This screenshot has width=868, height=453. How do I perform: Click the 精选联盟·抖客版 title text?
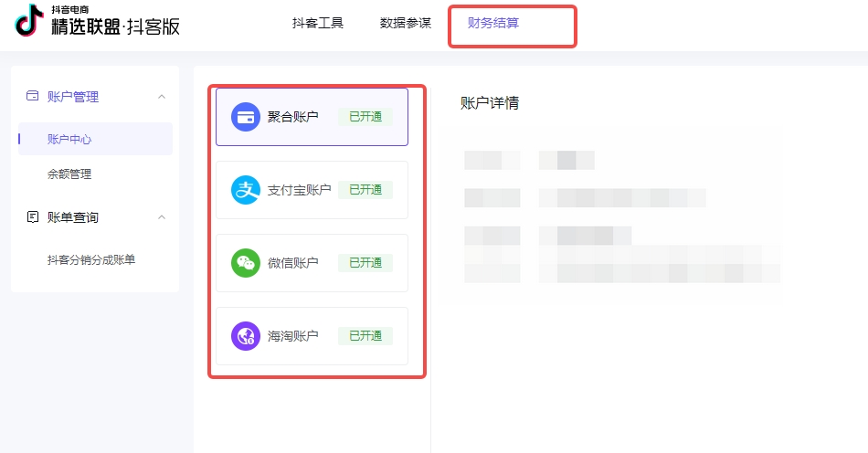tap(116, 26)
